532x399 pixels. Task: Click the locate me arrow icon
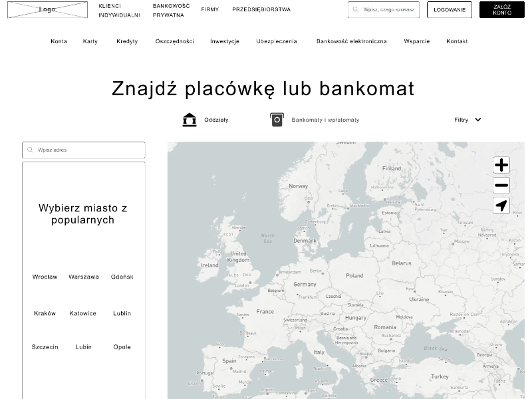pyautogui.click(x=501, y=205)
